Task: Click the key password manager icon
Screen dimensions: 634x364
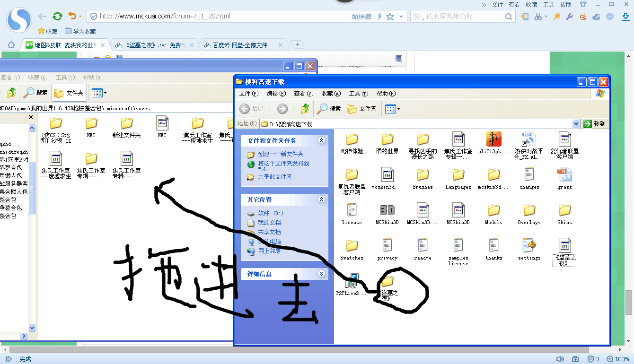Action: click(557, 17)
